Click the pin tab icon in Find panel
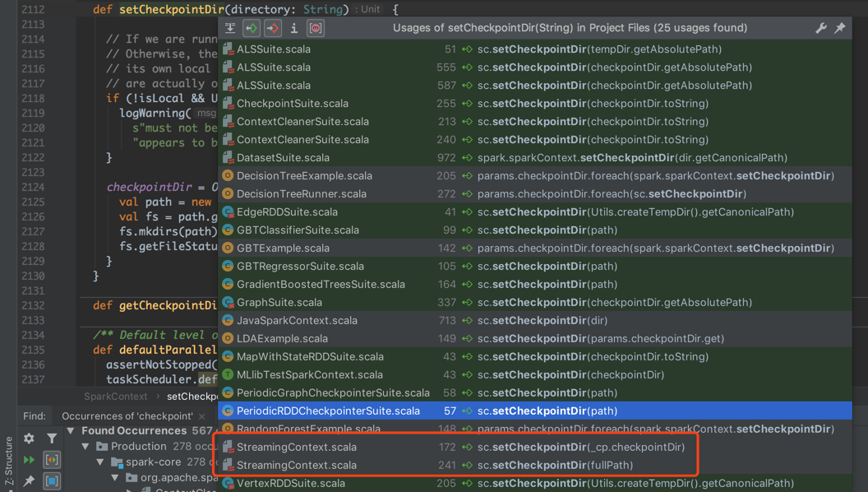Image resolution: width=868 pixels, height=492 pixels. [x=30, y=480]
